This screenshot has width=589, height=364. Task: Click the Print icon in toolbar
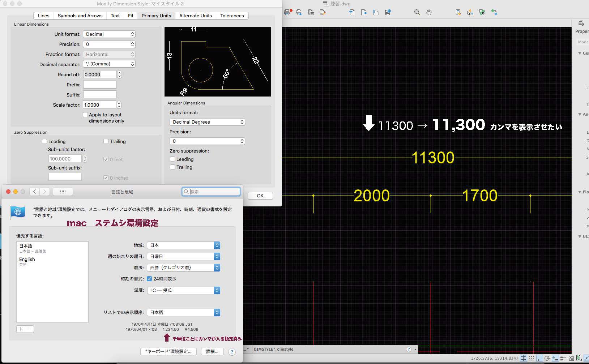[x=287, y=12]
